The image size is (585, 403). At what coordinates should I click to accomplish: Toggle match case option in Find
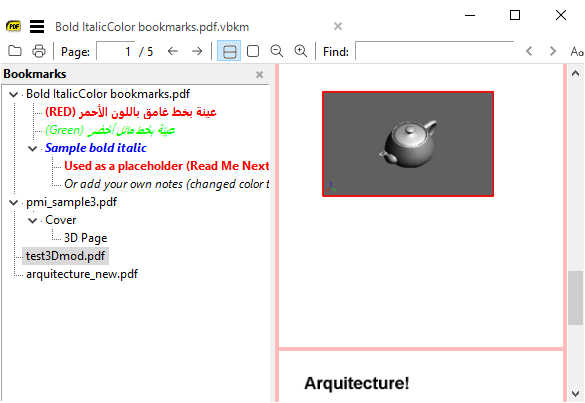577,51
